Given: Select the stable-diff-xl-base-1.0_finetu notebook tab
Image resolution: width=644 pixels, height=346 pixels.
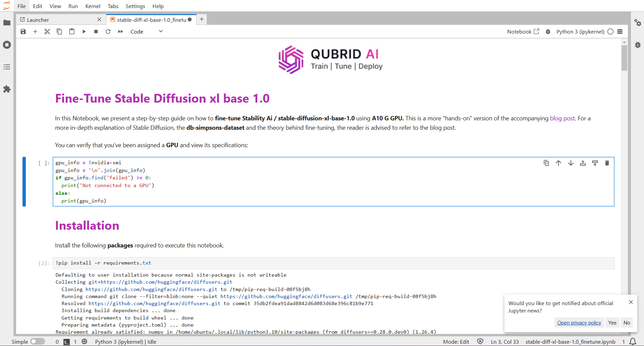Looking at the screenshot, I should click(x=151, y=20).
